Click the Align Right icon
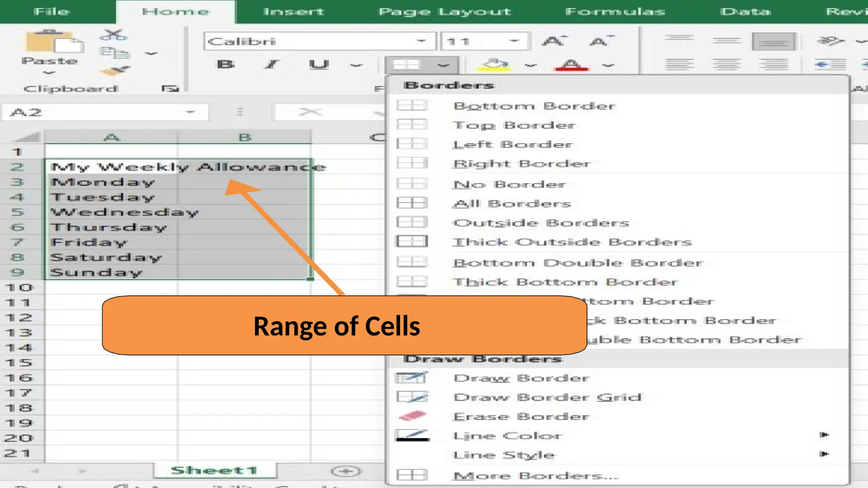 click(773, 64)
